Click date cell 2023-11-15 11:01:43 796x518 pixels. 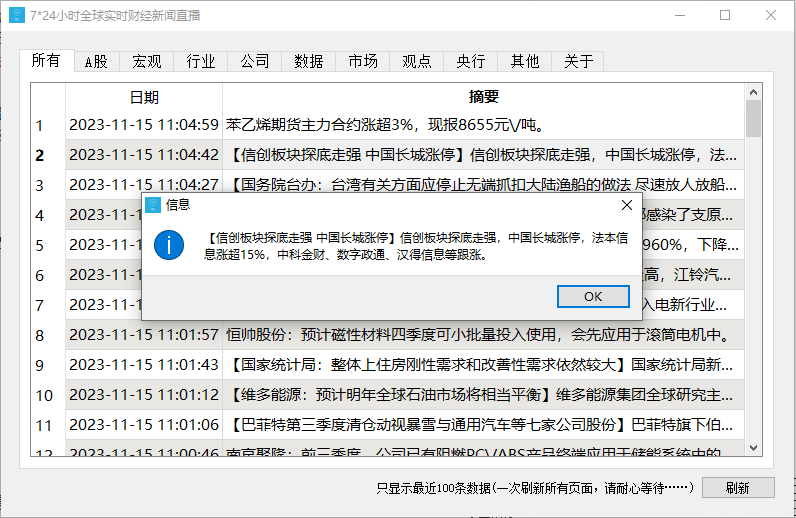[x=144, y=365]
